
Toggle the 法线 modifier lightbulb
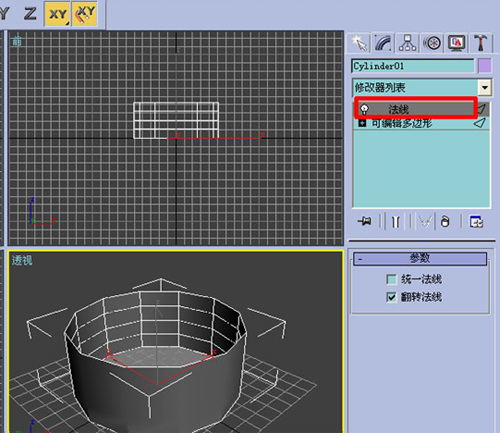[x=365, y=109]
